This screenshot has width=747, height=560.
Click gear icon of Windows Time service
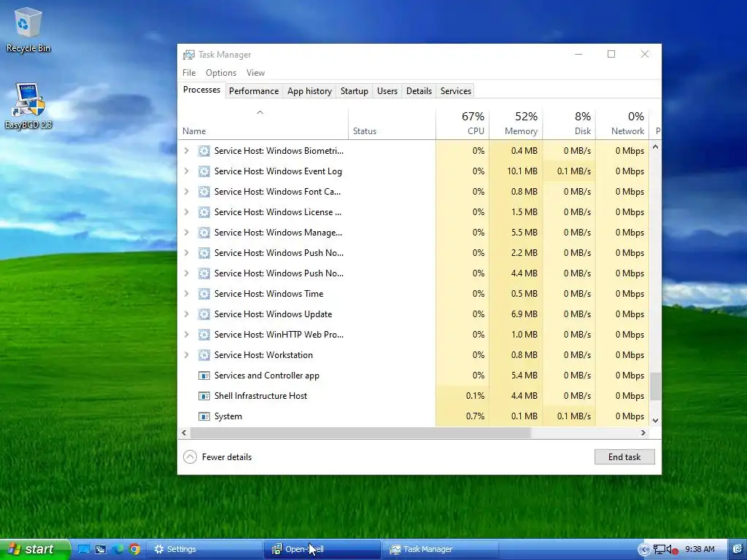(204, 294)
